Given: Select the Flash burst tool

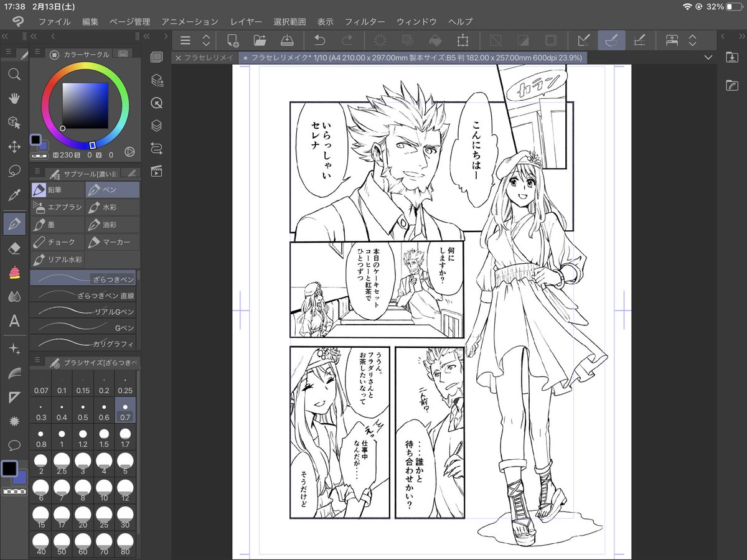Looking at the screenshot, I should point(14,421).
